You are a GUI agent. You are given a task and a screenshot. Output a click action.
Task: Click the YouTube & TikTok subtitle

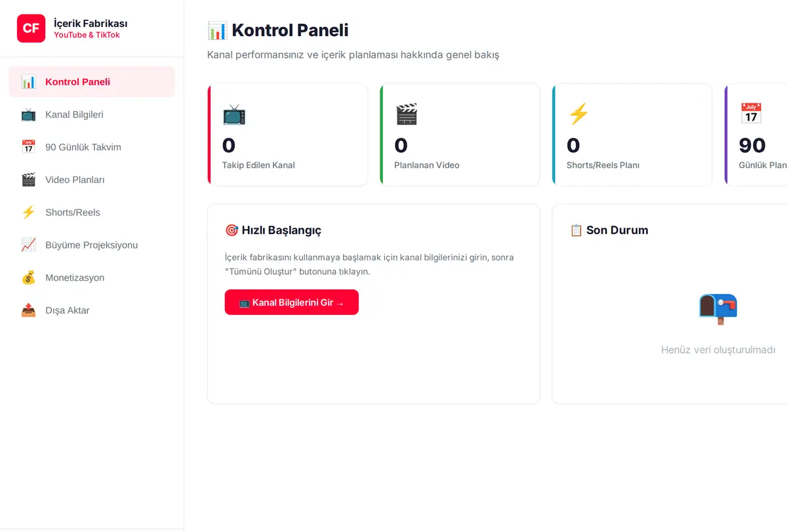coord(87,35)
